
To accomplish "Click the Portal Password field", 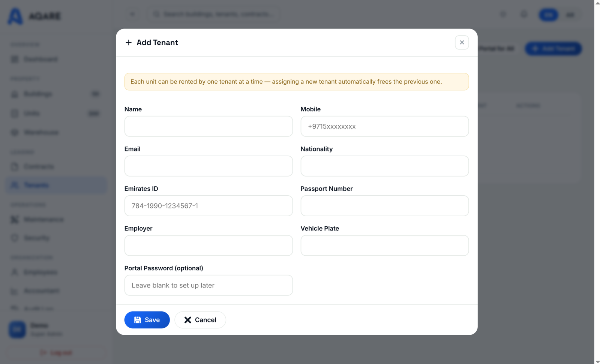I will pyautogui.click(x=208, y=285).
